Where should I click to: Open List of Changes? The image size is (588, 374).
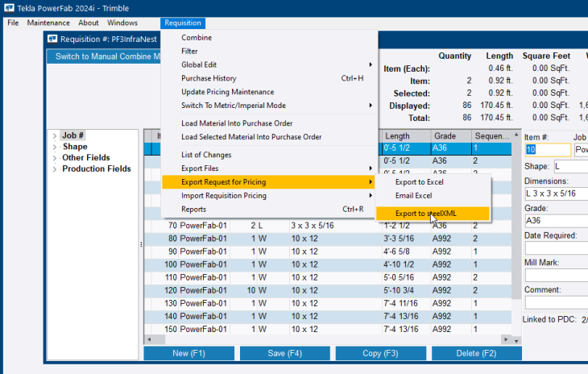(x=269, y=155)
